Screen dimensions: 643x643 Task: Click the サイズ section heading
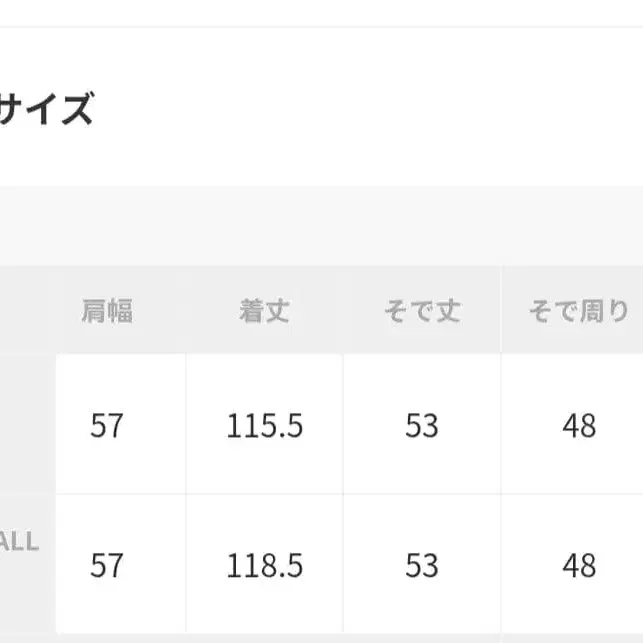click(46, 108)
